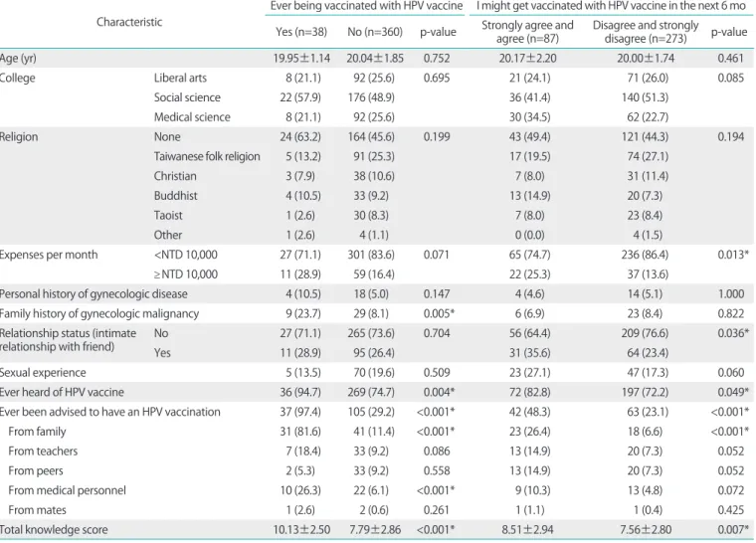Click the value '20.04±1.85'
The width and height of the screenshot is (756, 543).
pos(375,59)
